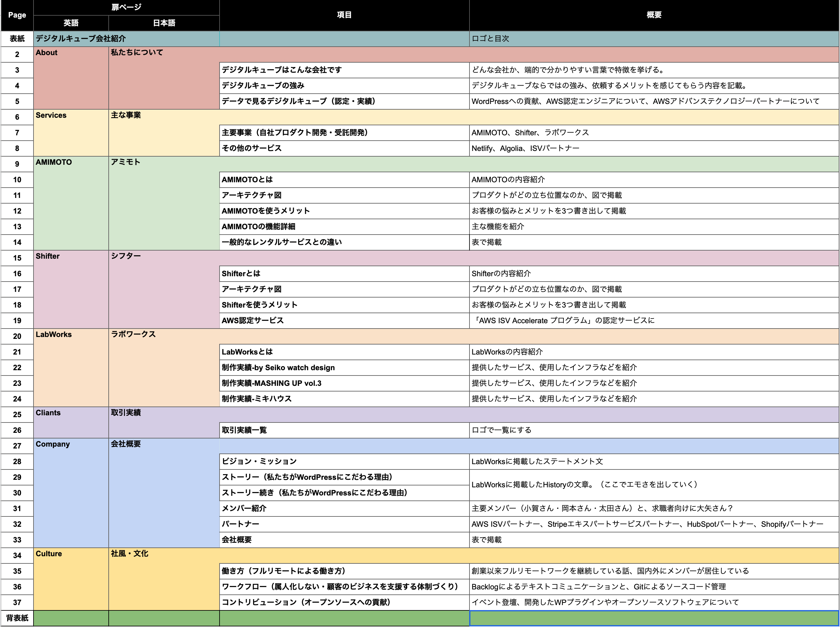Click the 'ビジョン・ミッション' item cell
840x627 pixels.
click(344, 462)
